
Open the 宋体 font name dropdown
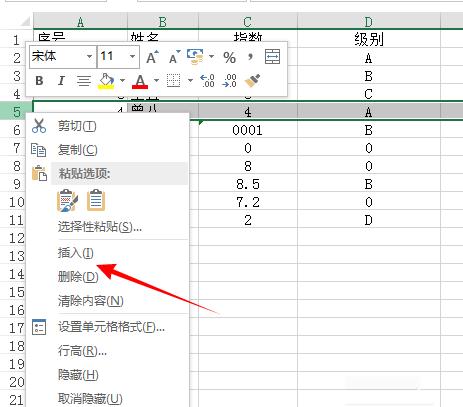pos(89,56)
